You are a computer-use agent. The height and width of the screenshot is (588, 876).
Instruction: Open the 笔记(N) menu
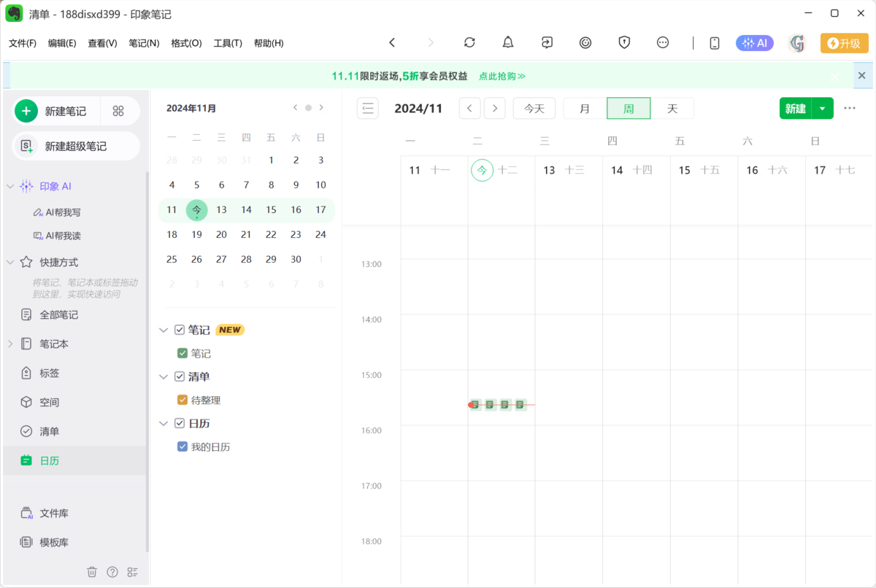click(x=144, y=43)
